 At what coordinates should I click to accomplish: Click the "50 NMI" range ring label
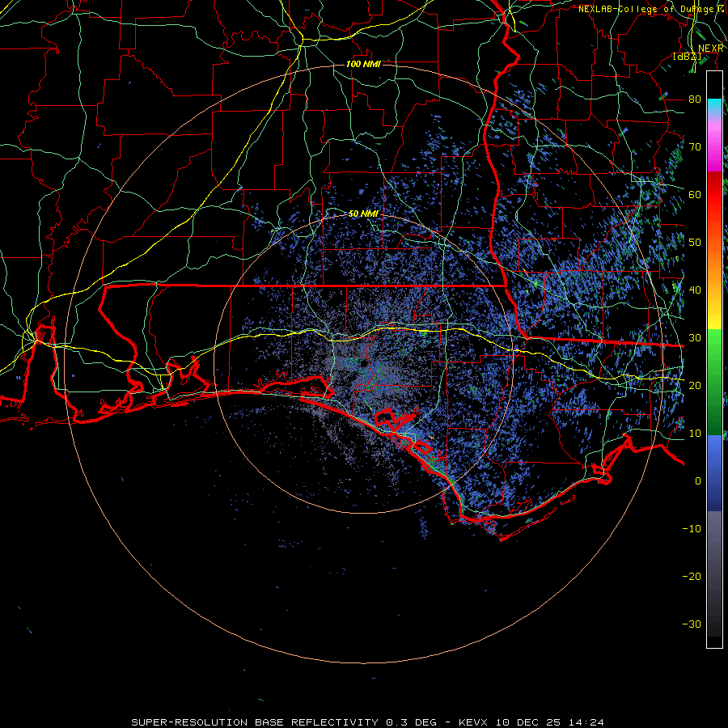point(363,214)
